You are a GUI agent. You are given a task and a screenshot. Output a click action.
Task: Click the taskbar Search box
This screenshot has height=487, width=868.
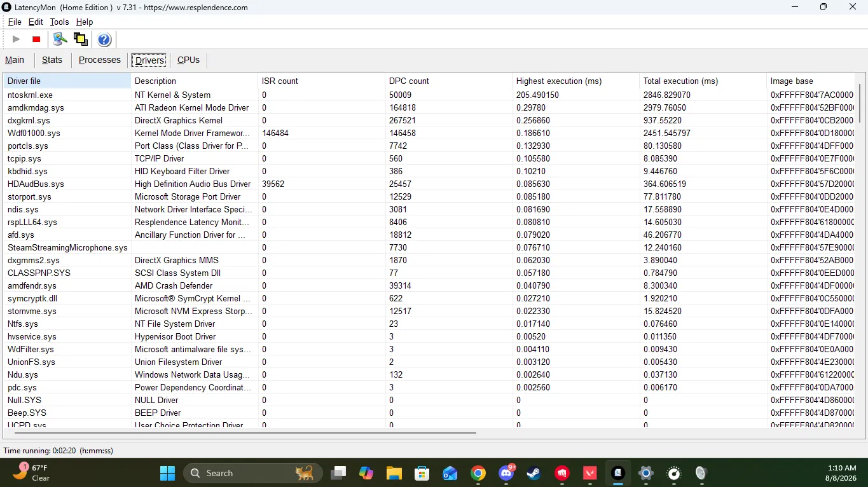point(253,473)
